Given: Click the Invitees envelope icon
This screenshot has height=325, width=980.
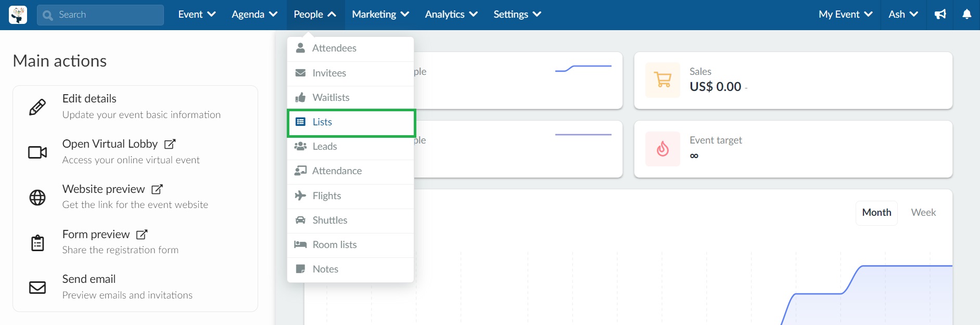Looking at the screenshot, I should pos(300,73).
